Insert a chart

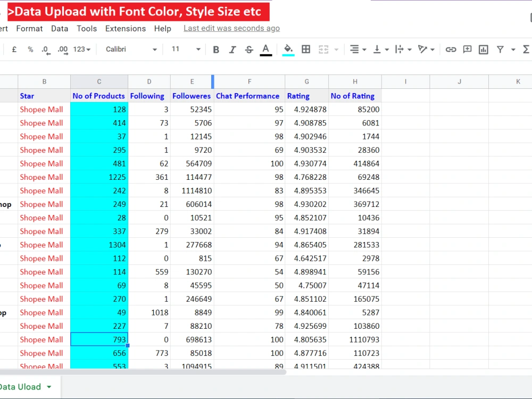pos(483,49)
